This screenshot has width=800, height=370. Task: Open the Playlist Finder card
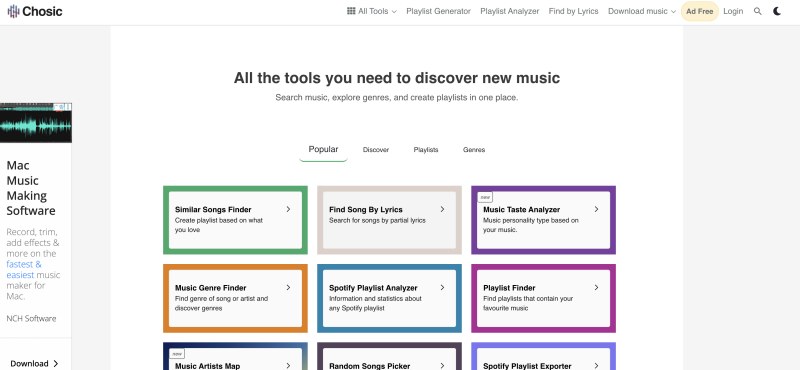coord(543,298)
